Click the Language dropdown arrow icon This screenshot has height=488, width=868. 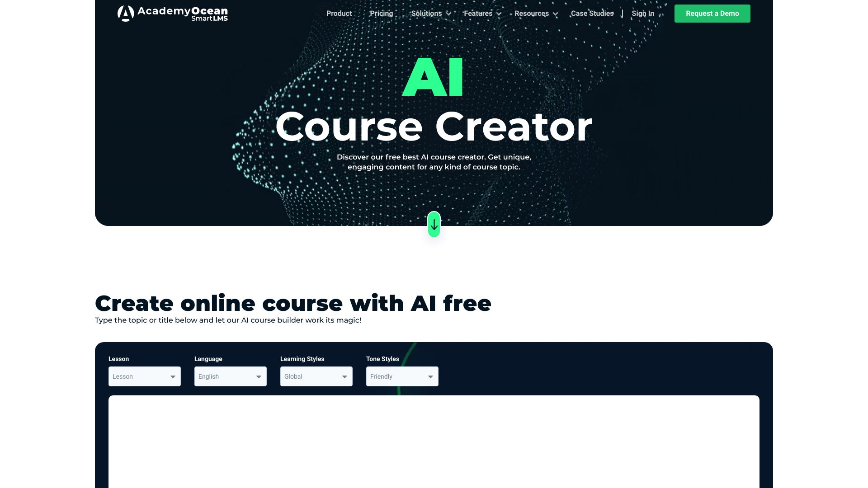[x=259, y=376]
